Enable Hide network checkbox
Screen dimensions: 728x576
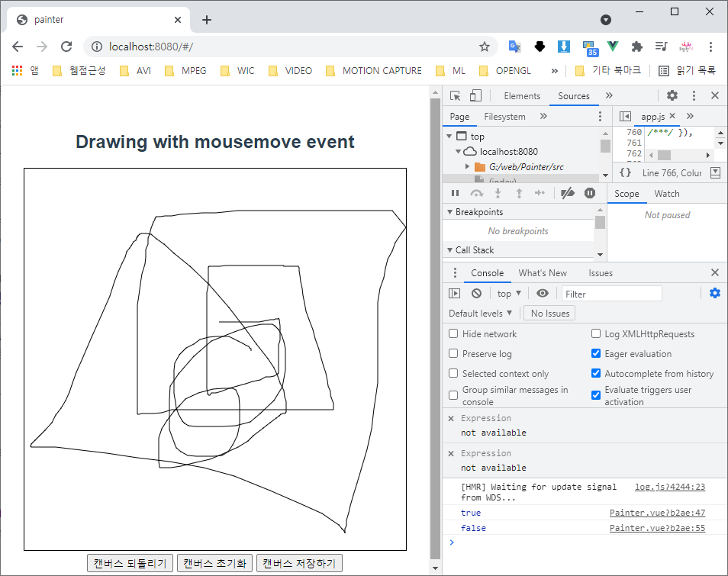click(453, 333)
